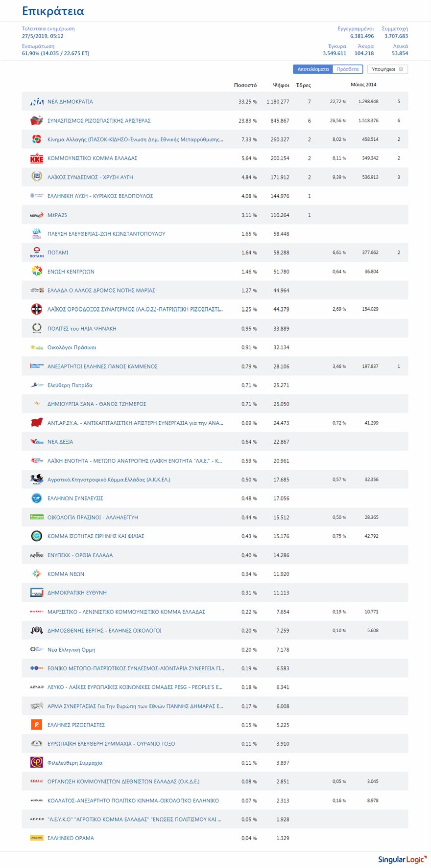Toggle the Υποψήφιοι checkbox
Image resolution: width=431 pixels, height=868 pixels.
coord(401,69)
